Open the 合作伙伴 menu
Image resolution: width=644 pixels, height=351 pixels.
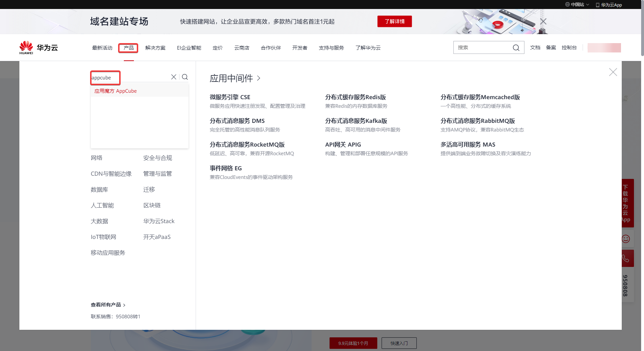click(x=271, y=48)
